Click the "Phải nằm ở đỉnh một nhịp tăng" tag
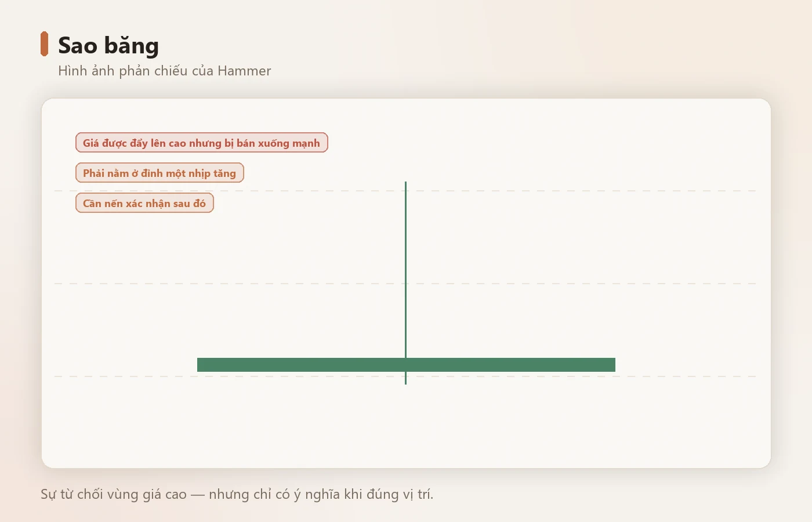812x522 pixels. 159,173
